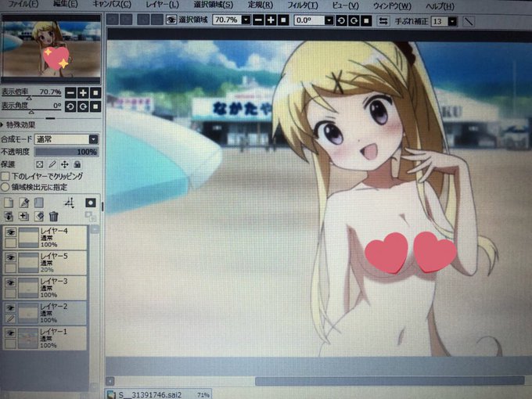
Task: Toggle drawing protection pencil icon
Action: [52, 164]
